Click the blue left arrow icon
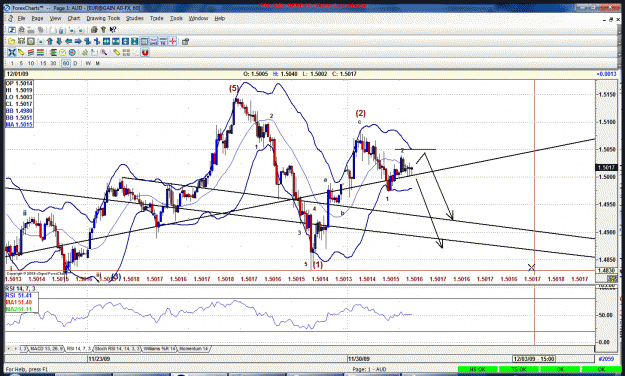Viewport: 625px width, 376px height. [69, 41]
